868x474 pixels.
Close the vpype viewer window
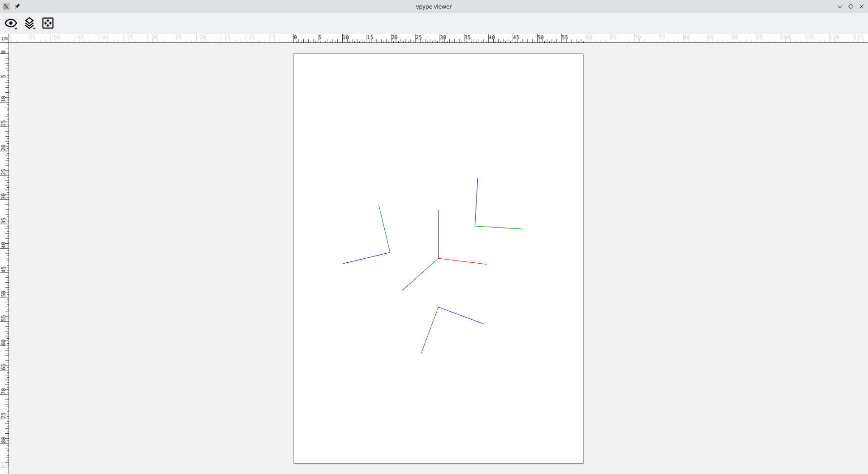pos(862,6)
